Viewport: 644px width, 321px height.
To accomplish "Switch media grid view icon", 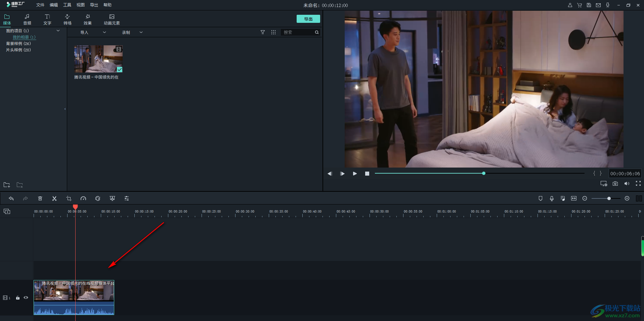I will [273, 32].
